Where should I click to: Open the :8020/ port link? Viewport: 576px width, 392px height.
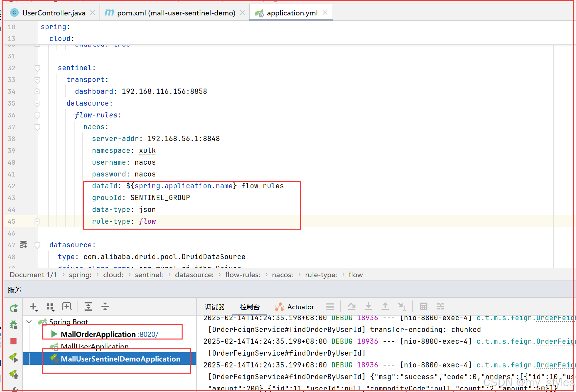[x=148, y=334]
